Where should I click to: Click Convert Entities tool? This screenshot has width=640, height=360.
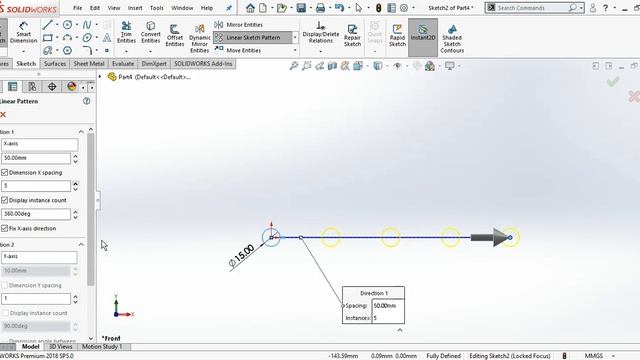point(151,32)
